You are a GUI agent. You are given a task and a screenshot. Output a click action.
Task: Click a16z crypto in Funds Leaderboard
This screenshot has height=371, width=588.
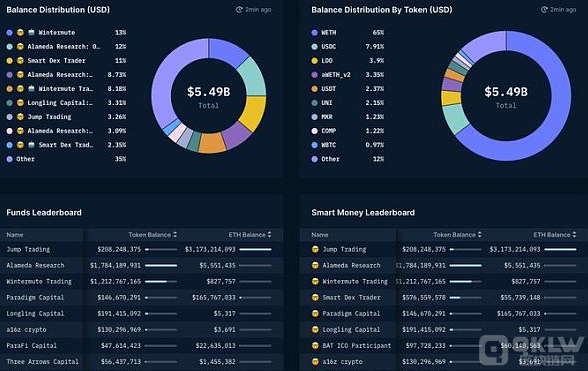click(x=26, y=330)
